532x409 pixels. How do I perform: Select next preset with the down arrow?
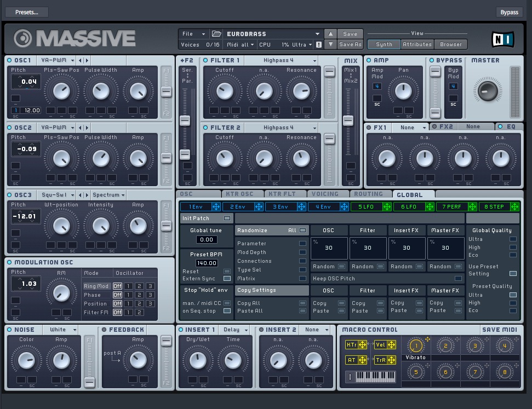coord(330,44)
